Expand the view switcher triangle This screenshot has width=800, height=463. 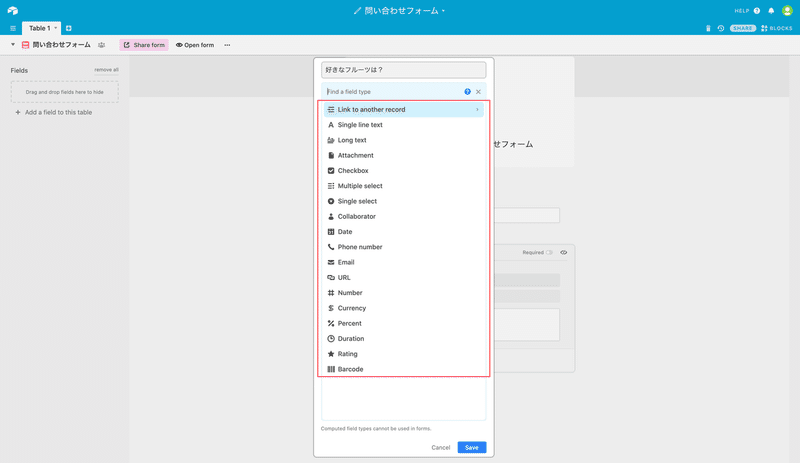pyautogui.click(x=13, y=45)
